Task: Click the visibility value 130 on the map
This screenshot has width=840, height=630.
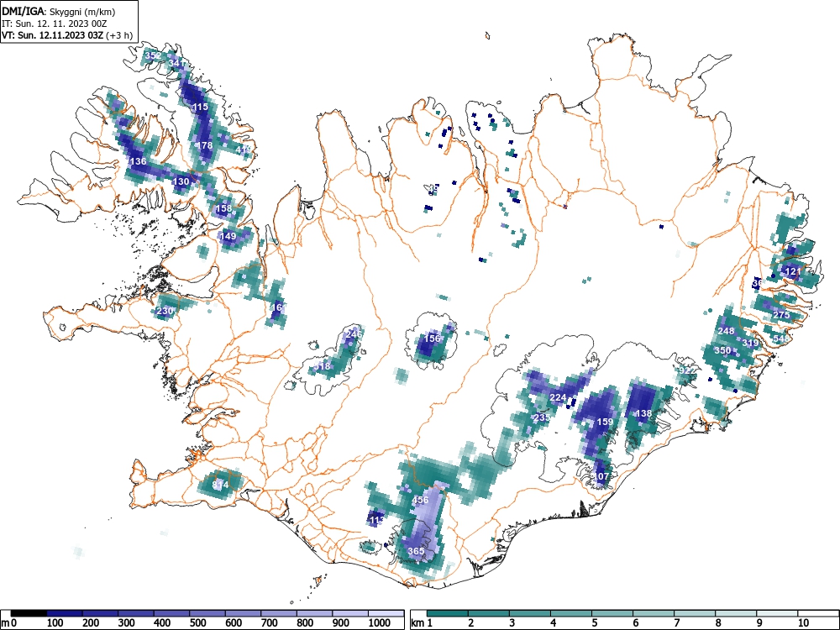Action: [181, 181]
